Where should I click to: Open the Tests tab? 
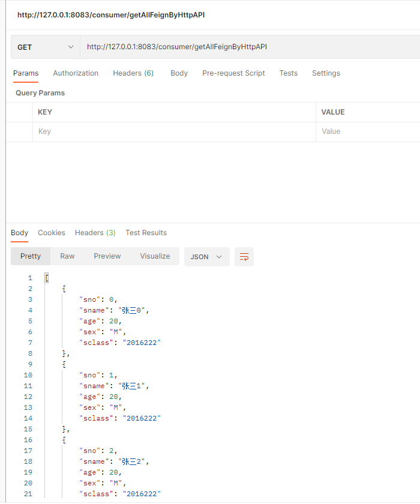point(288,73)
